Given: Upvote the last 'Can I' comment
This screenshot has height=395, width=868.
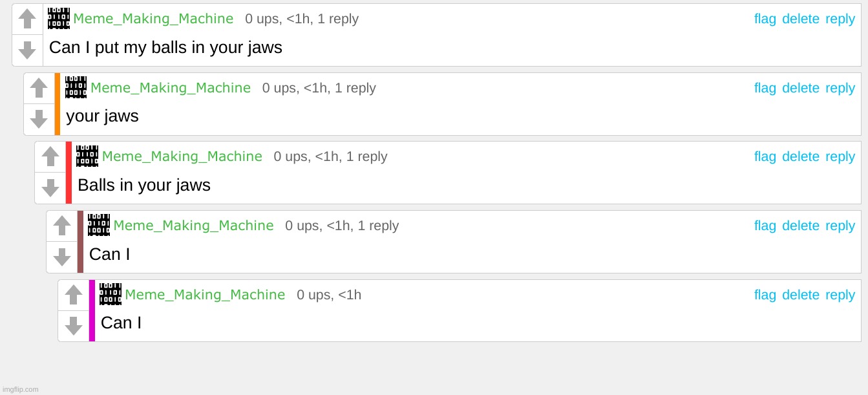Looking at the screenshot, I should point(74,295).
